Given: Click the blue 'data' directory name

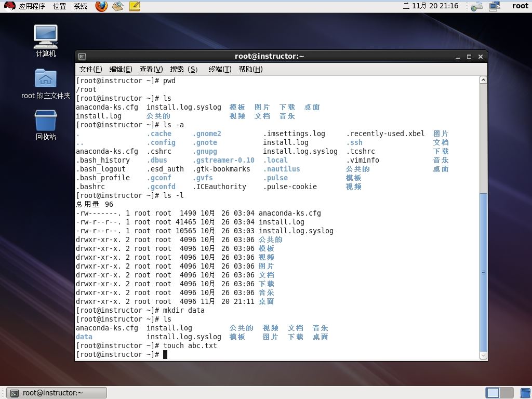Looking at the screenshot, I should click(x=84, y=337).
